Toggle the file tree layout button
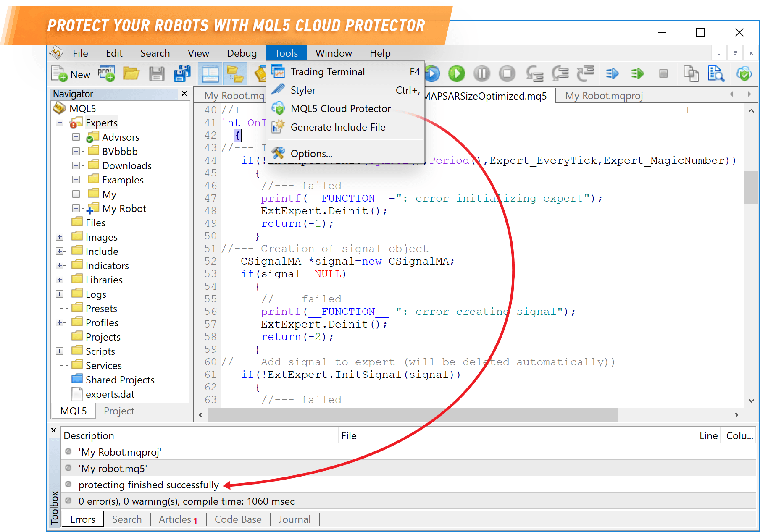Screen dimensions: 760x532 coord(236,73)
